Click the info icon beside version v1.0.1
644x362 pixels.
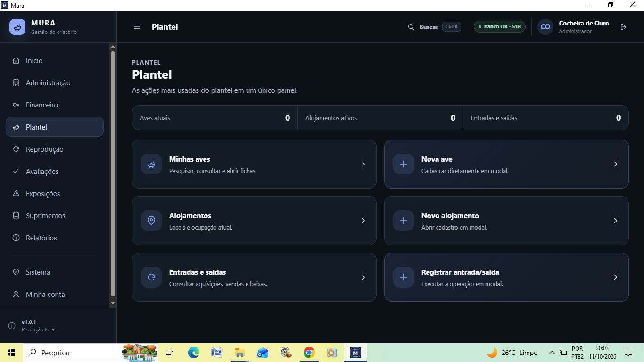pyautogui.click(x=12, y=326)
